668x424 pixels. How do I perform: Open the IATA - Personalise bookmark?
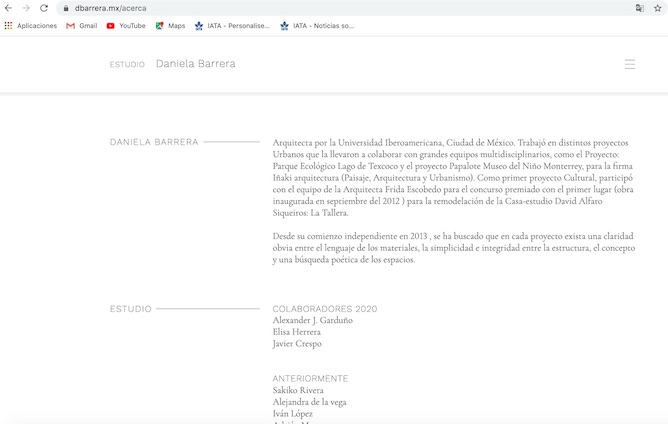(x=232, y=26)
